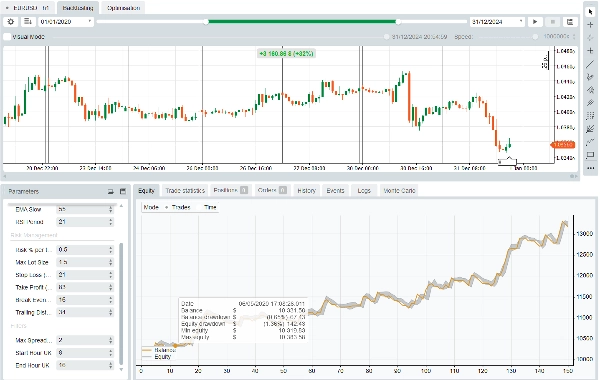The width and height of the screenshot is (600, 380).
Task: Click the orange current price label on axis
Action: [x=562, y=145]
